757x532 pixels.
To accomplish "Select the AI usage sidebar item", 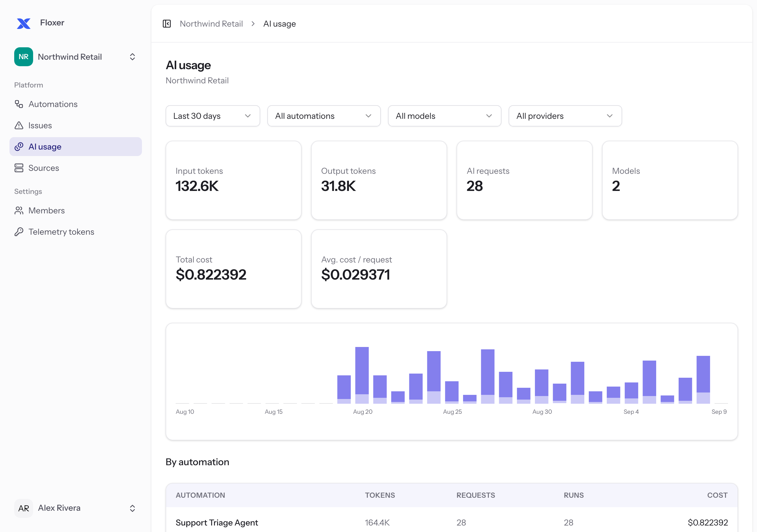I will 75,147.
